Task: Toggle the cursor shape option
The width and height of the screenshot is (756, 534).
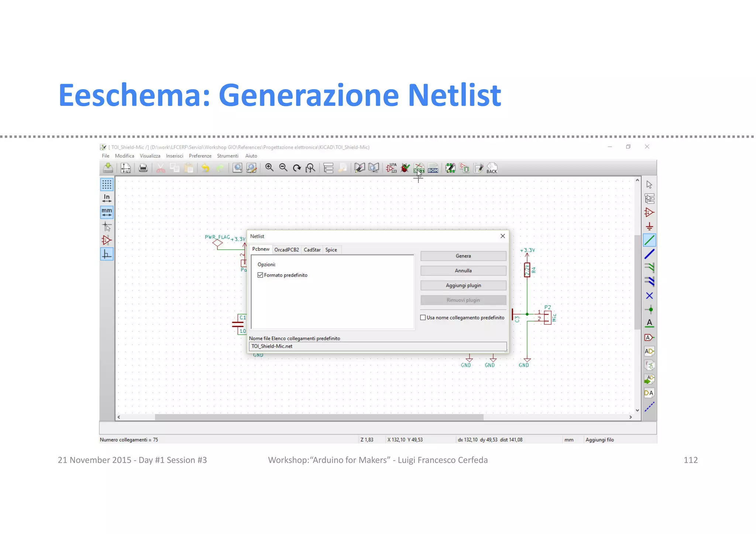Action: (107, 226)
